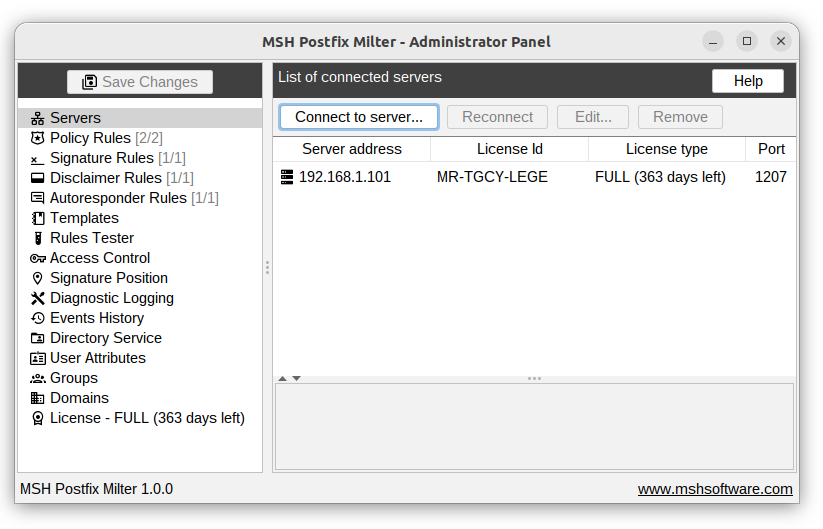The image size is (823, 529).
Task: Click license ID MR-TGCY-LEGE cell
Action: [492, 177]
